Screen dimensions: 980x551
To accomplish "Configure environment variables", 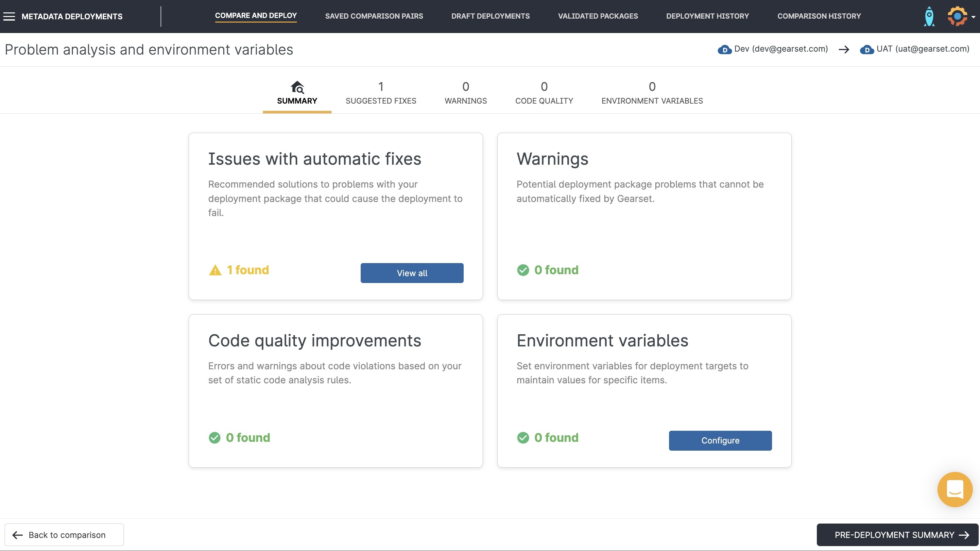I will [x=720, y=440].
